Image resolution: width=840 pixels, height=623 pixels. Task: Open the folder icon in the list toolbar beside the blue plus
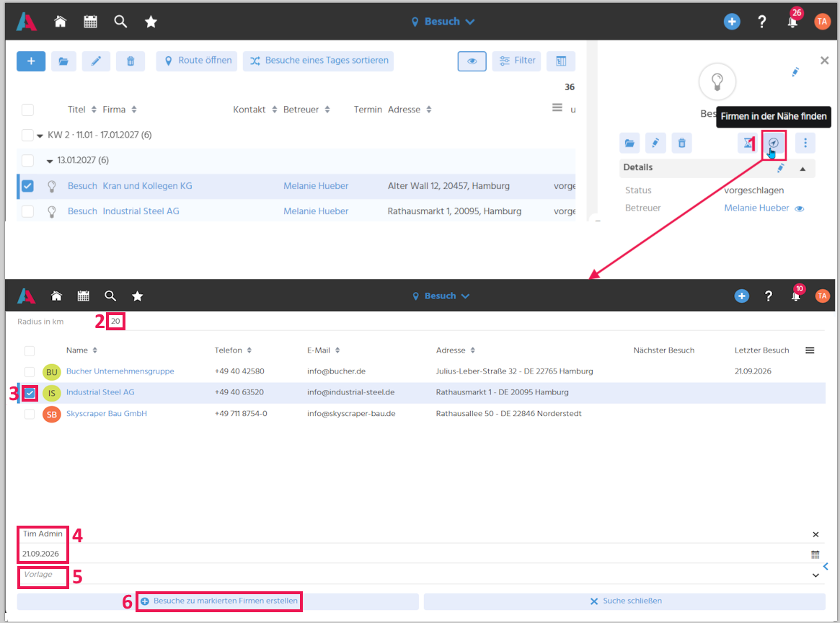click(x=63, y=61)
